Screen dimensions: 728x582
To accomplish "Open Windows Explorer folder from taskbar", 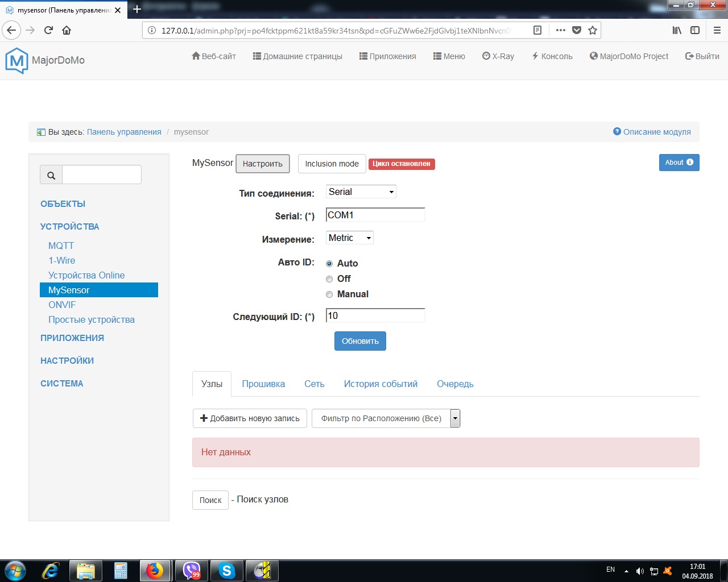I will point(86,570).
